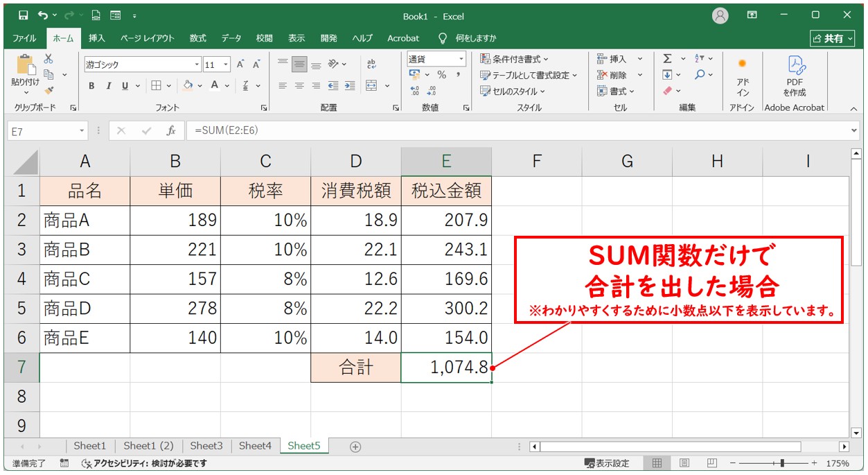Image resolution: width=868 pixels, height=475 pixels.
Task: Toggle bold formatting
Action: click(91, 86)
